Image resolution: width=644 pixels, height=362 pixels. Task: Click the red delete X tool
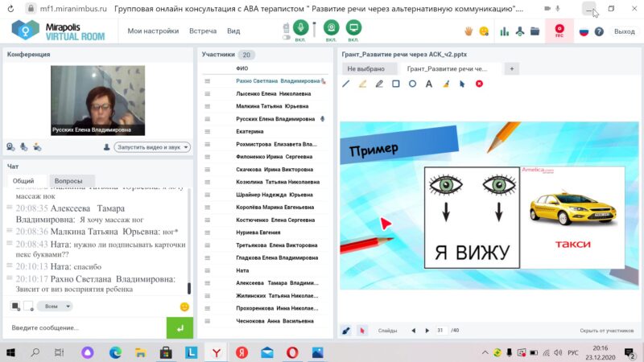(479, 84)
